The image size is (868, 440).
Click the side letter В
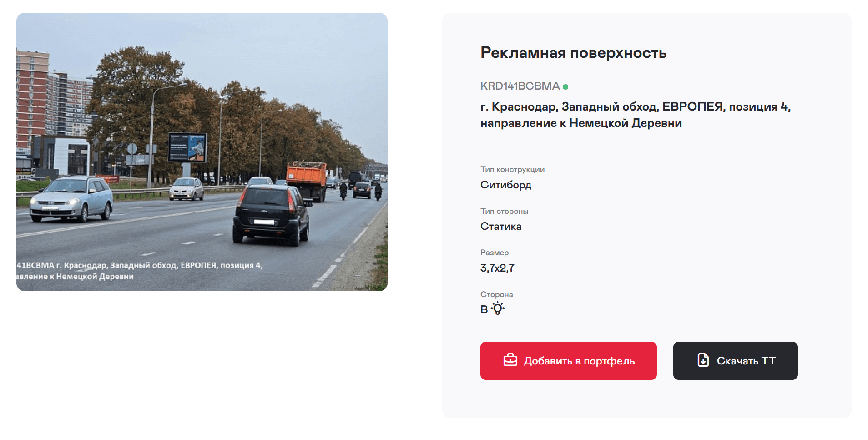point(484,309)
